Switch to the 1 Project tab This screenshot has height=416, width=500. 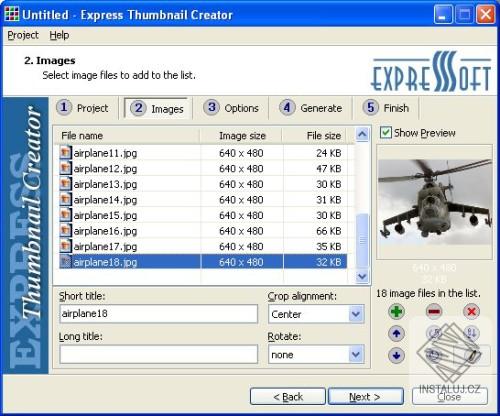(x=83, y=108)
